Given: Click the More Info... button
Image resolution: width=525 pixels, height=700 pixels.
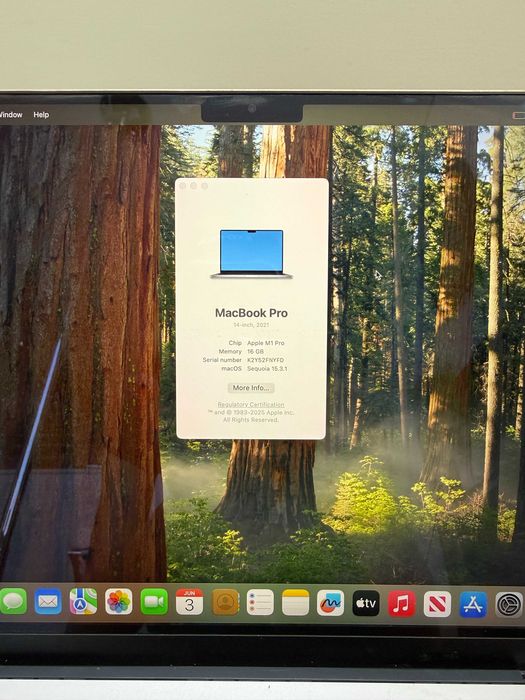Looking at the screenshot, I should 251,388.
